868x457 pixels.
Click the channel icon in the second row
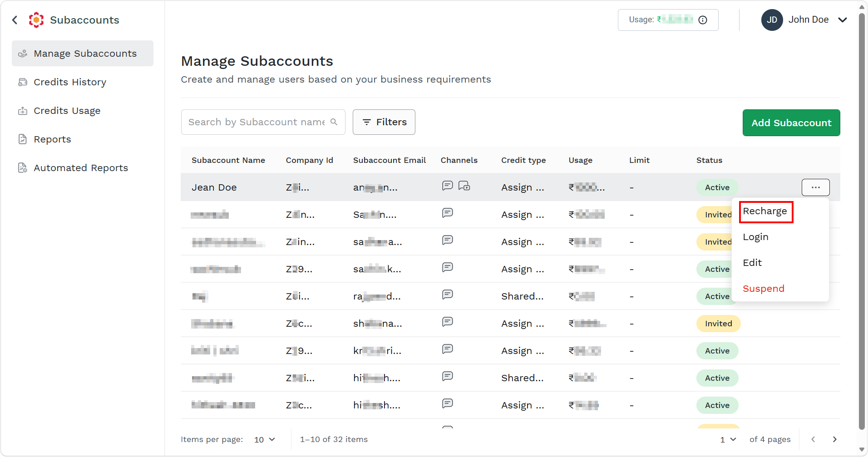(x=448, y=213)
